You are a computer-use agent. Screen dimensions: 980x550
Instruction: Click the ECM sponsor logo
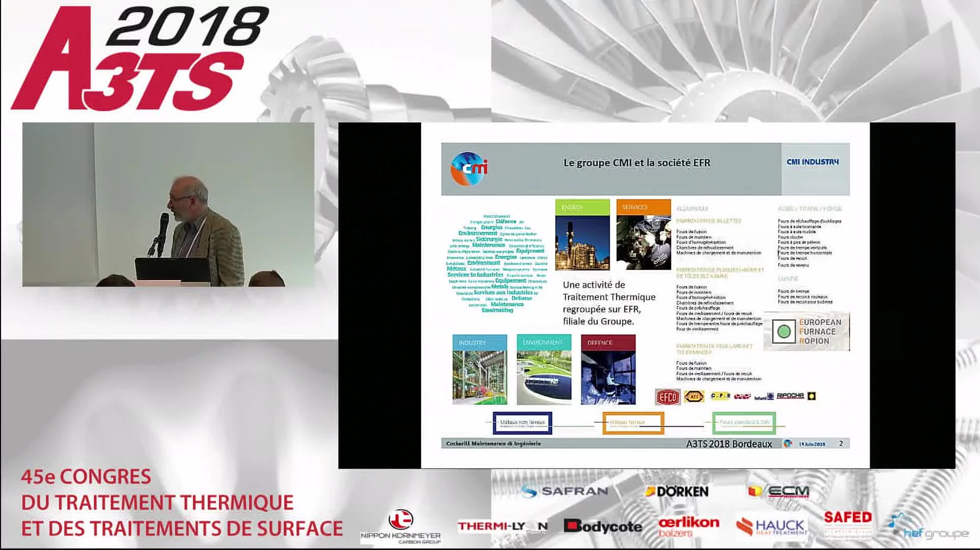point(778,491)
